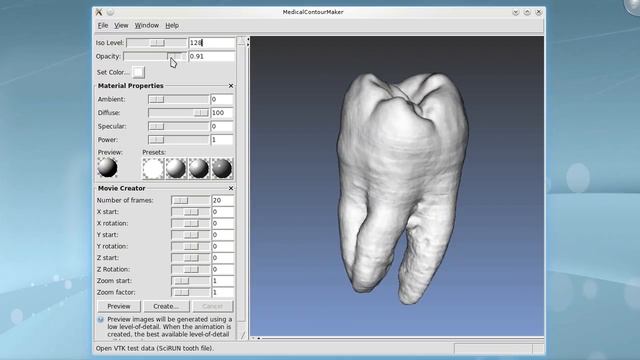The image size is (640, 360).
Task: Click the X rotation slider
Action: point(190,223)
